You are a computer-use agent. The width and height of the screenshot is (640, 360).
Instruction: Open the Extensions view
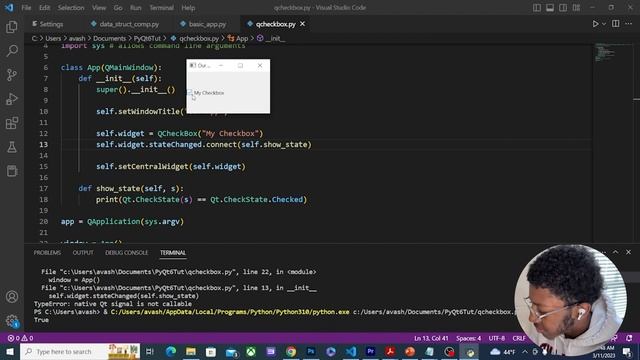12,123
